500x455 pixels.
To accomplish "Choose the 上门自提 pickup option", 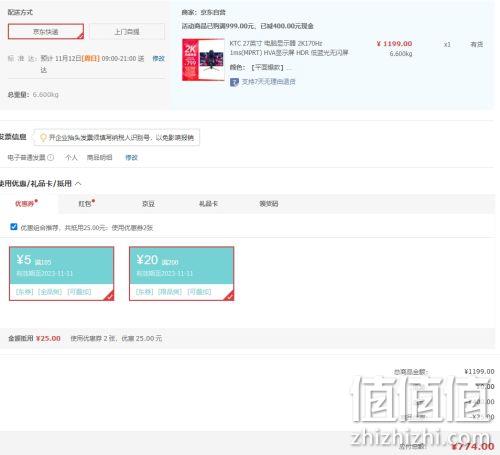I will tap(127, 32).
